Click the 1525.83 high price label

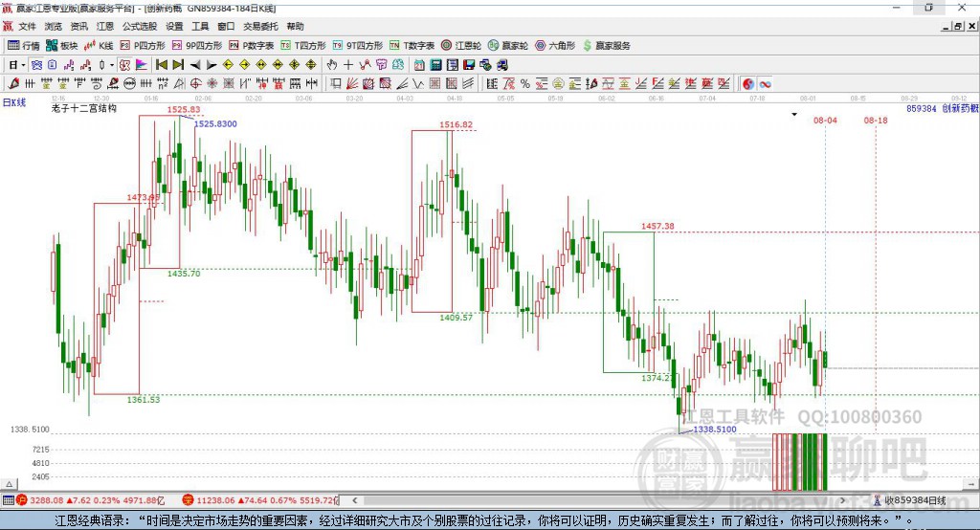184,109
